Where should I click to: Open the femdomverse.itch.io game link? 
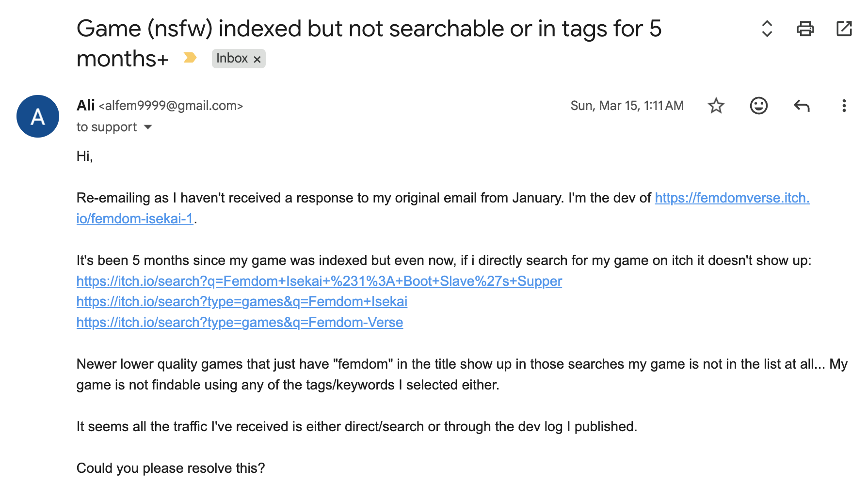[732, 198]
